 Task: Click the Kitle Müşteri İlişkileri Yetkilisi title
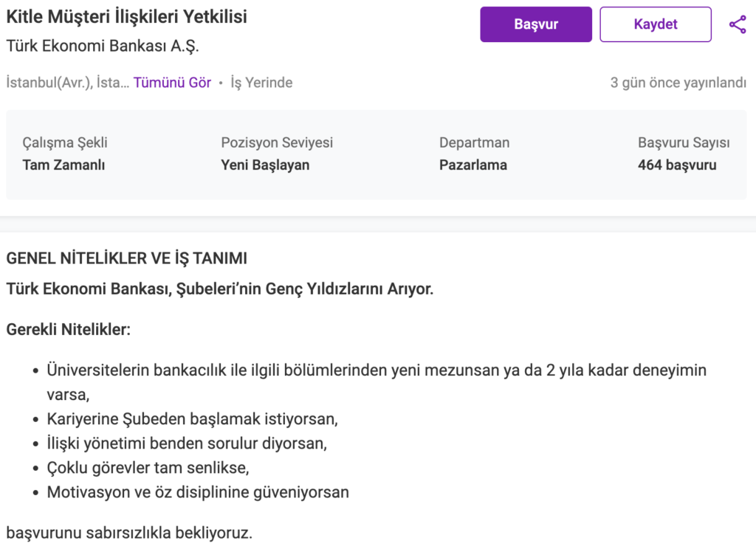click(126, 17)
